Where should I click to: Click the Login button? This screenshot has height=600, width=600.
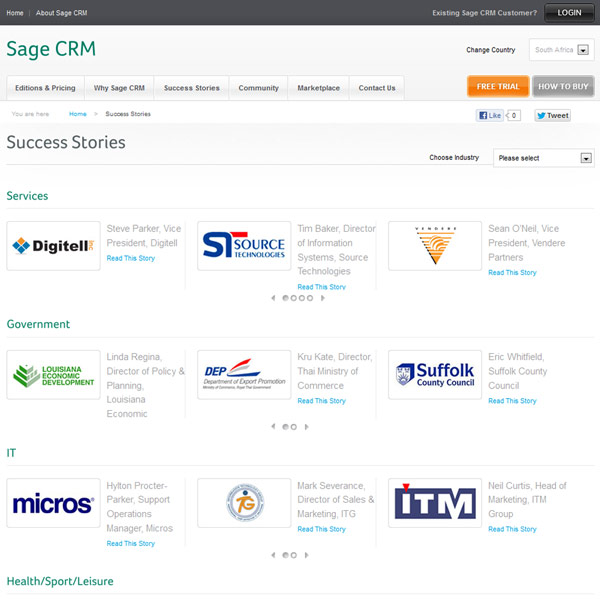coord(569,13)
